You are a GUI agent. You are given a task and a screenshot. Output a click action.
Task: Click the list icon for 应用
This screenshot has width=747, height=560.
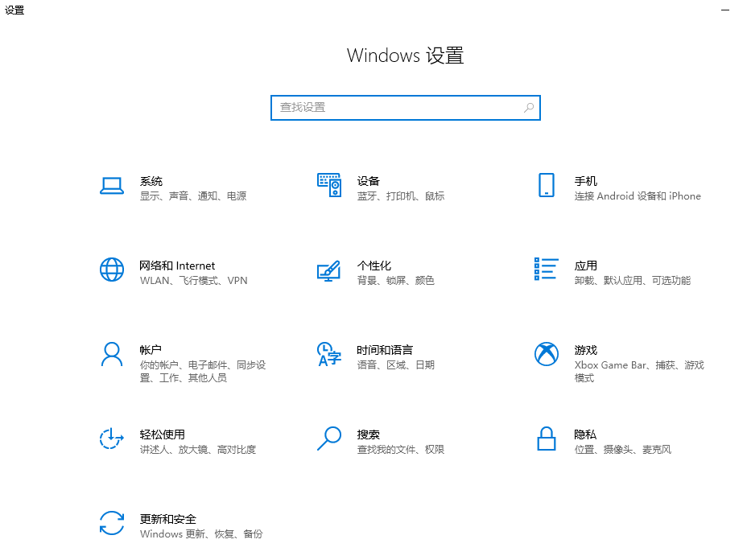[x=547, y=269]
